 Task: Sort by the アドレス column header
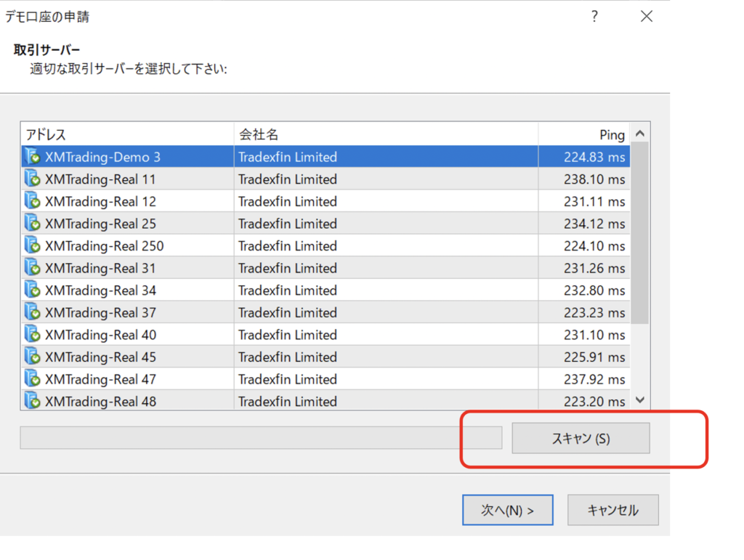(x=128, y=134)
